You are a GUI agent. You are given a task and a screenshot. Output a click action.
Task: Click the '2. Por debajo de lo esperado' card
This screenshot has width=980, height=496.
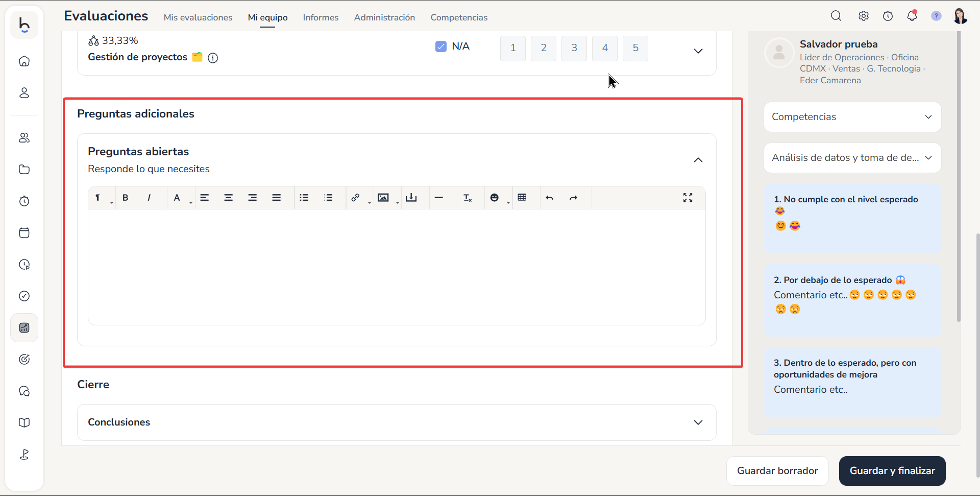click(x=852, y=300)
